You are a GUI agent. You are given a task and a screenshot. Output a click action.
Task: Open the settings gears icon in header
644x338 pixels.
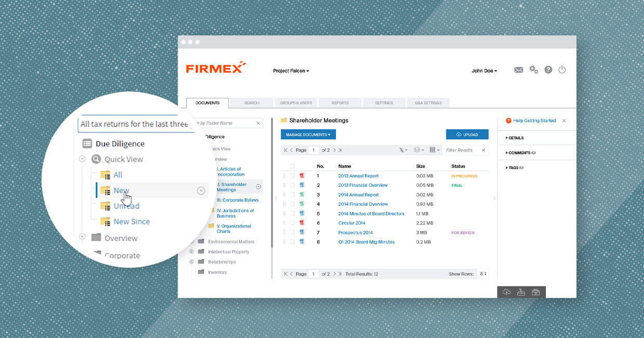[533, 70]
